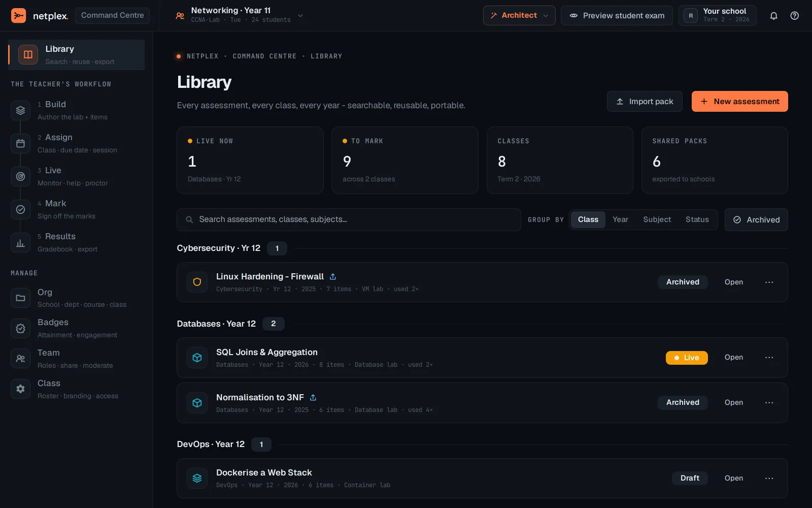Viewport: 812px width, 508px height.
Task: Open more options for Normalisation to 3NF
Action: click(x=769, y=402)
